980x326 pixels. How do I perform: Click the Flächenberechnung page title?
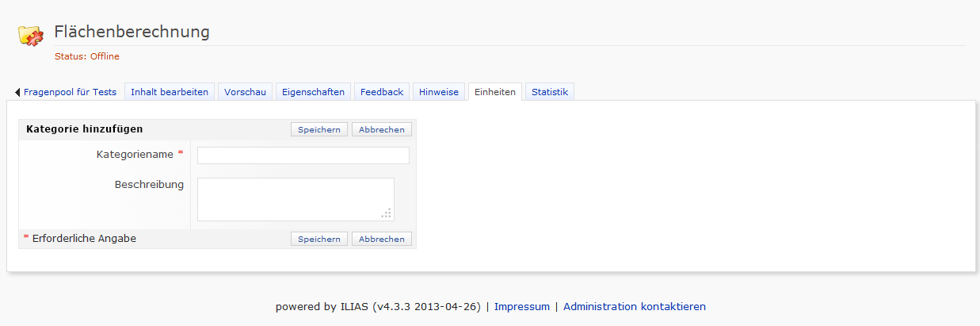point(132,32)
